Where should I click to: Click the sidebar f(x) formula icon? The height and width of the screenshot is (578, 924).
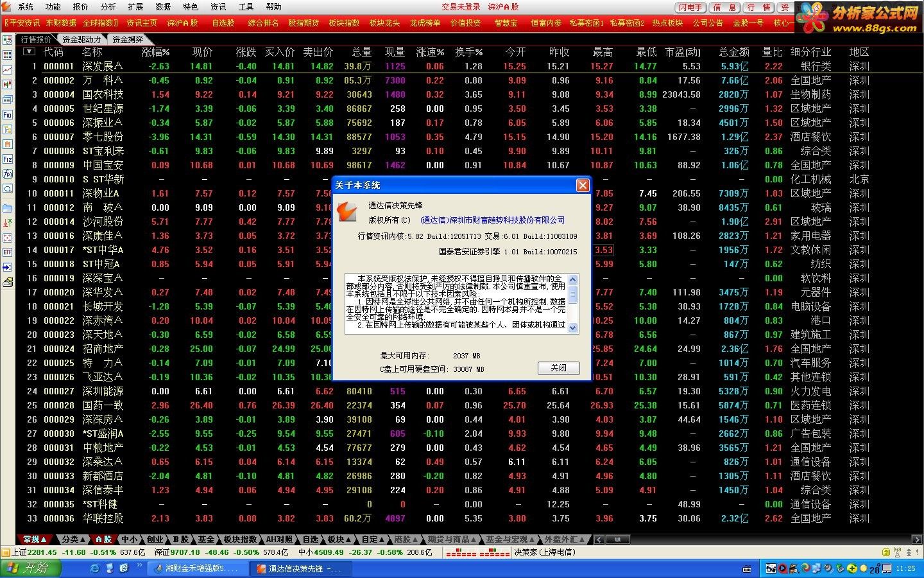click(x=7, y=173)
